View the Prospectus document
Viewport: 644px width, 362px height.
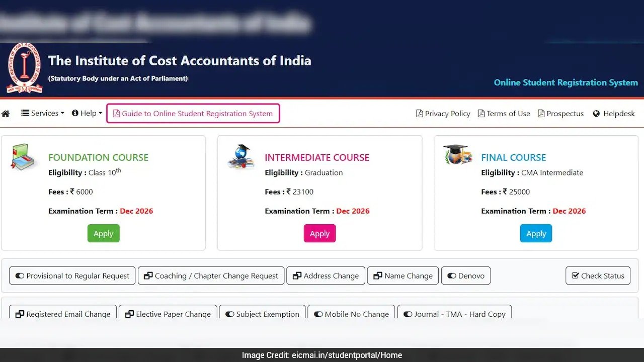coord(561,114)
